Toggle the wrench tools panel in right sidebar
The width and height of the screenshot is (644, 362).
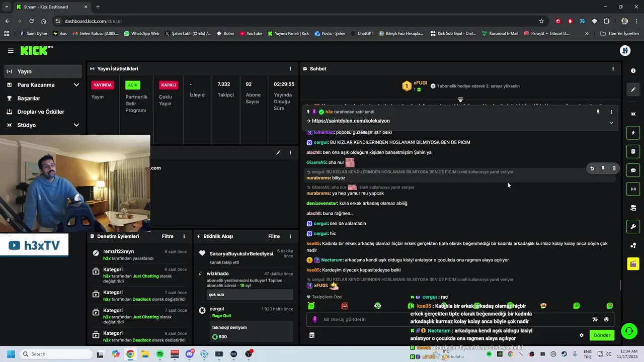tap(633, 226)
